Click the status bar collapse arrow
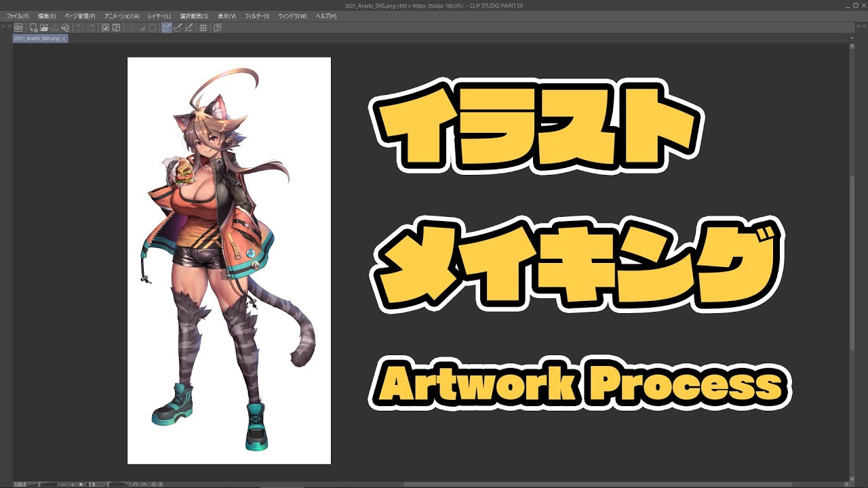This screenshot has height=488, width=868. click(x=161, y=485)
